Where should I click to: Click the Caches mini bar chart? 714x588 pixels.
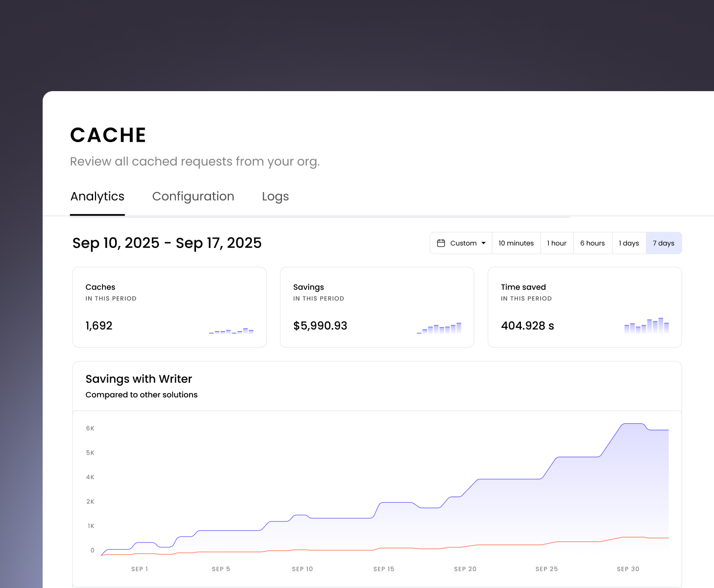[x=231, y=331]
